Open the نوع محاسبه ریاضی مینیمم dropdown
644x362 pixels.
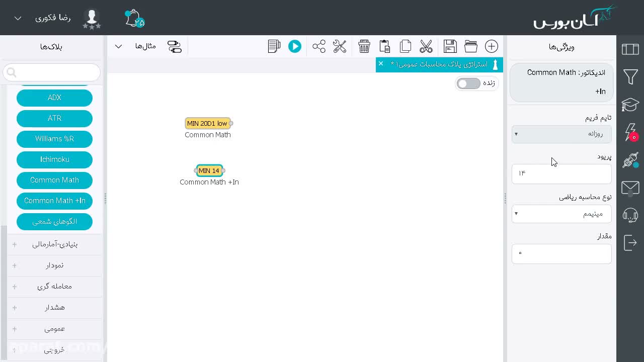click(561, 214)
